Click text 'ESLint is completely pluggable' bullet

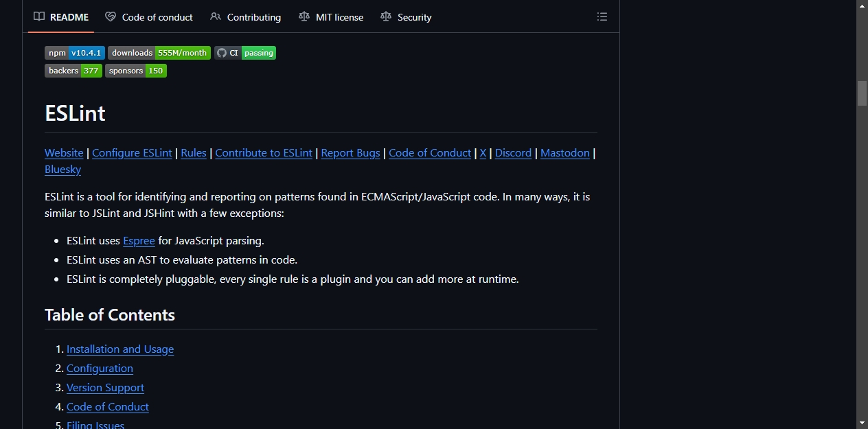[x=293, y=279]
